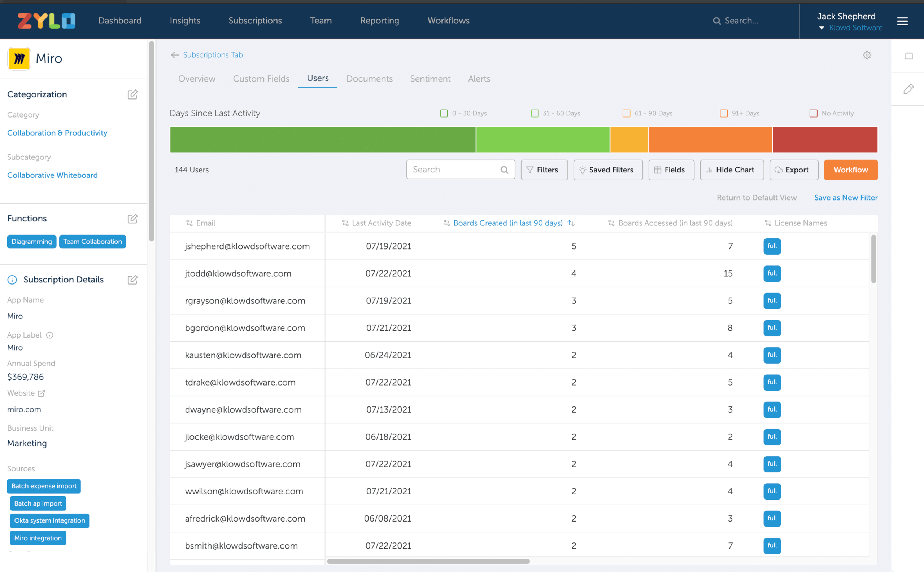The width and height of the screenshot is (924, 572).
Task: Click magnifier icon in users search box
Action: [504, 170]
